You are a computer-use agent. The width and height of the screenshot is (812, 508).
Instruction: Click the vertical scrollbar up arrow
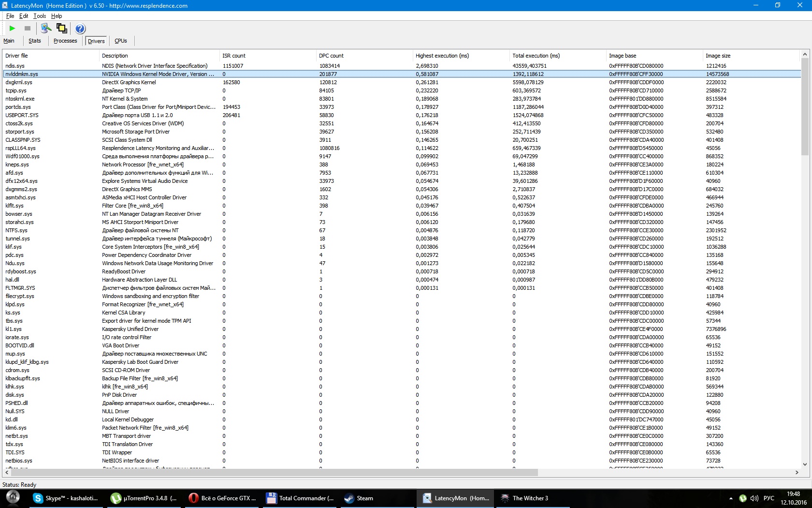click(805, 54)
